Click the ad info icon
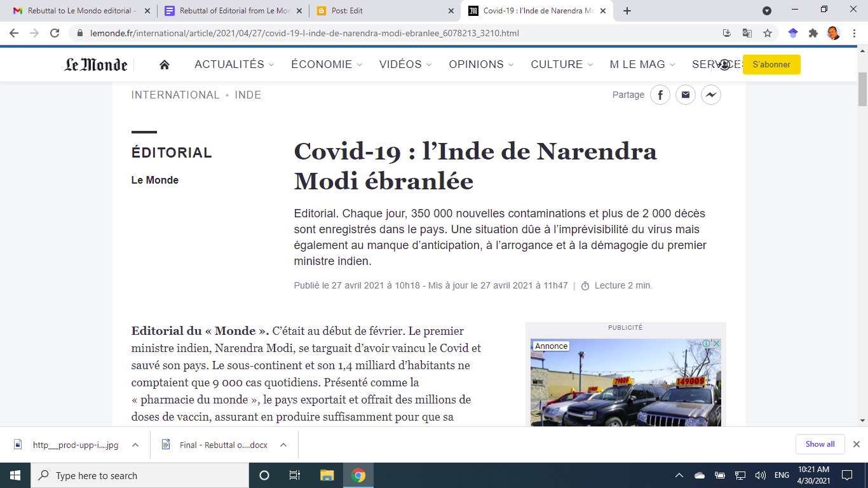The height and width of the screenshot is (488, 868). [706, 344]
